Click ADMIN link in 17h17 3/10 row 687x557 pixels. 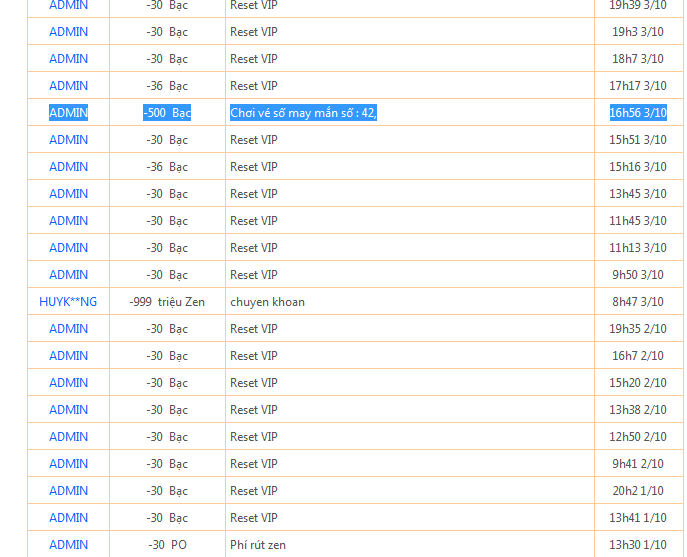click(x=68, y=86)
